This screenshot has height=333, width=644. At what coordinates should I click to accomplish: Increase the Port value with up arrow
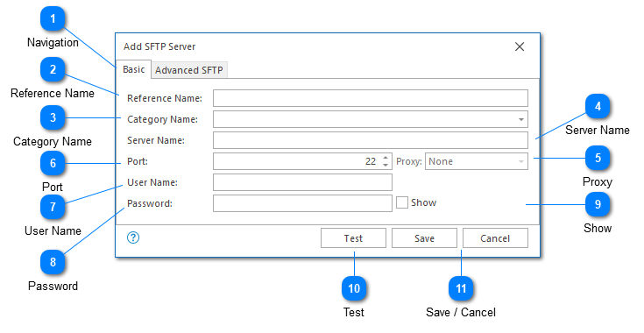point(386,158)
